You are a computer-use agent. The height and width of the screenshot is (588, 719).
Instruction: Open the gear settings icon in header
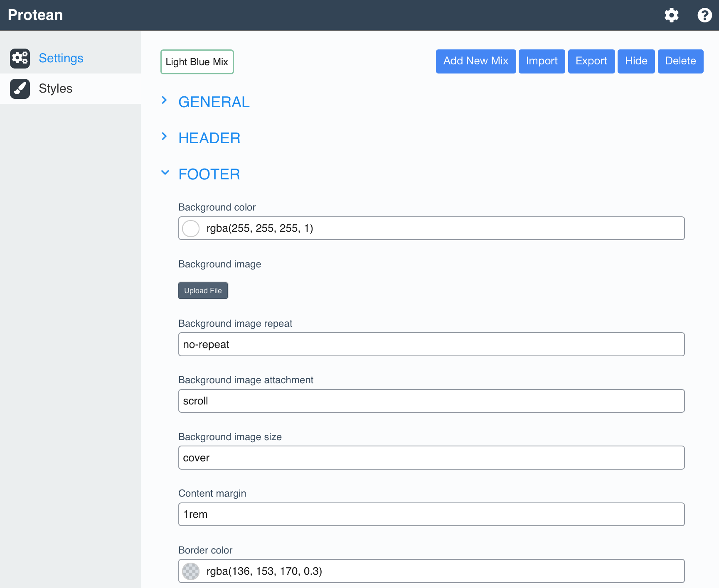(671, 15)
